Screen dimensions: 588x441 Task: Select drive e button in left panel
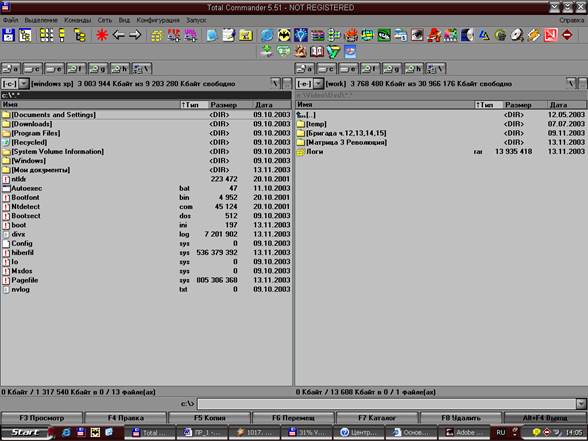[54, 69]
